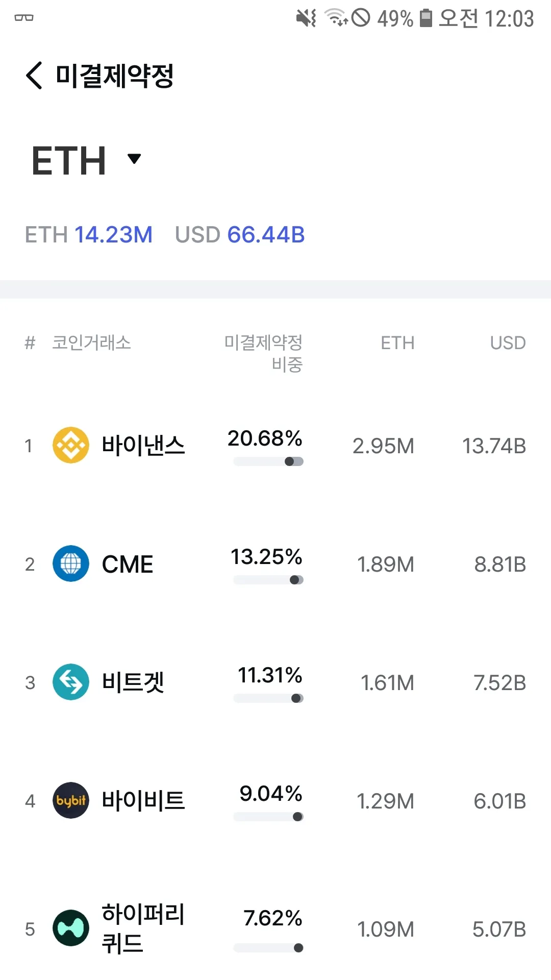The height and width of the screenshot is (980, 551).
Task: Tap the Binance 20.68% share bar
Action: (268, 461)
